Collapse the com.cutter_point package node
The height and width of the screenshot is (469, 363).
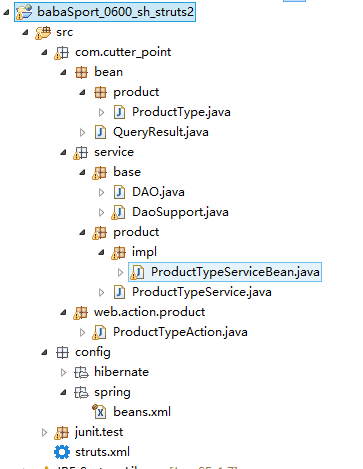pos(44,52)
